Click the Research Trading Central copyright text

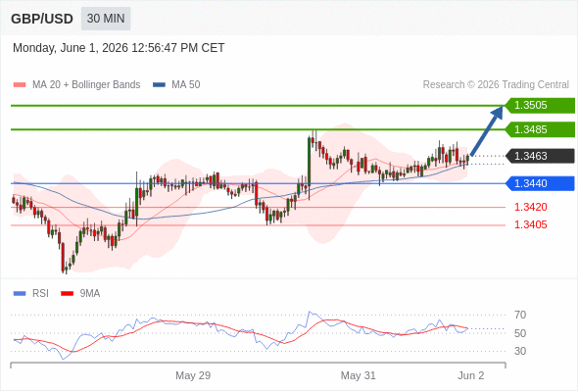(496, 85)
